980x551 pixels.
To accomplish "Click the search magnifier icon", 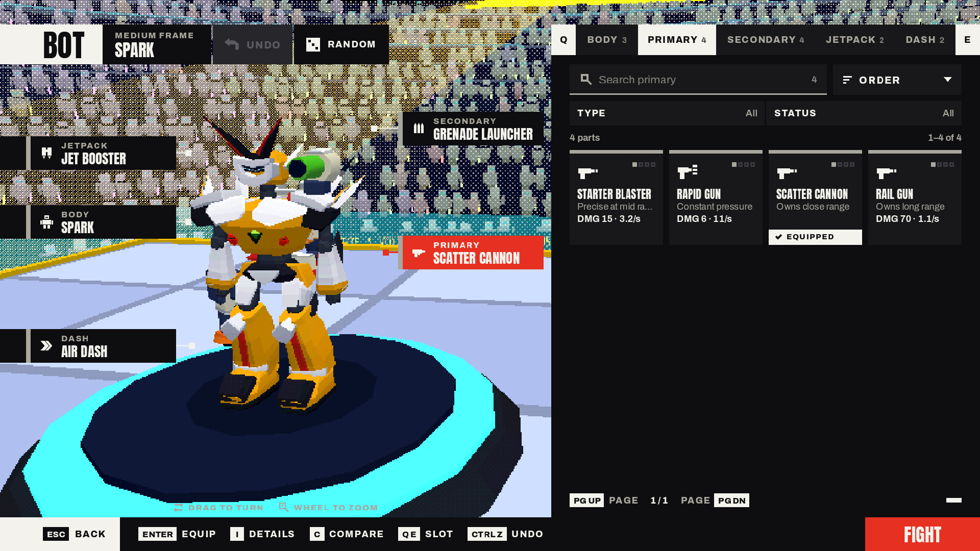I will 586,80.
